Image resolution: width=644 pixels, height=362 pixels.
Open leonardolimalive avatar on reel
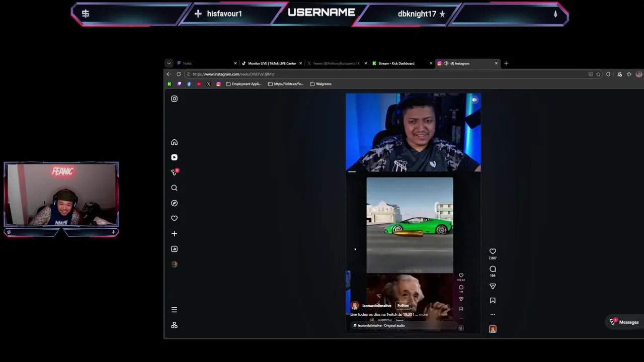pos(355,306)
